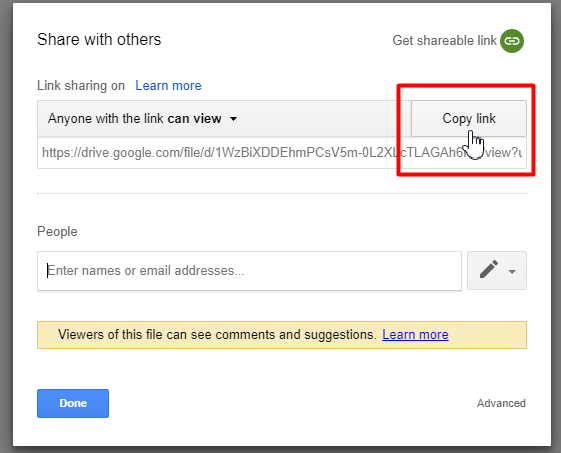Click the Get shareable link text
561x453 pixels.
point(444,40)
